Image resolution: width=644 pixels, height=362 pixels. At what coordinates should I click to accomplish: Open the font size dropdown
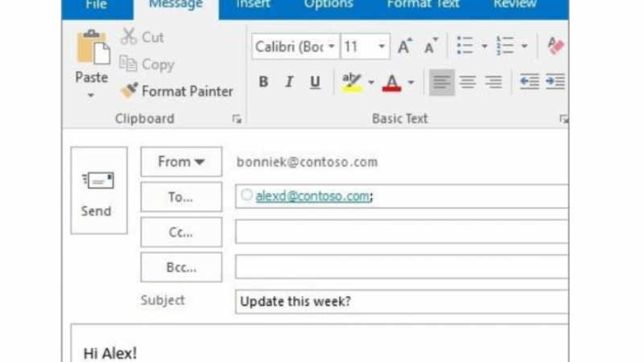tap(382, 47)
